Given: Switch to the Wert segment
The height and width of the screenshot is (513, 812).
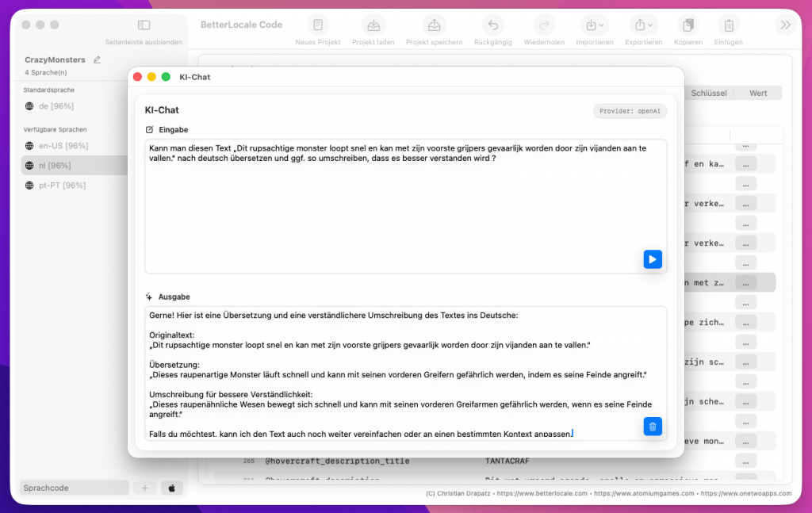Looking at the screenshot, I should (x=758, y=93).
